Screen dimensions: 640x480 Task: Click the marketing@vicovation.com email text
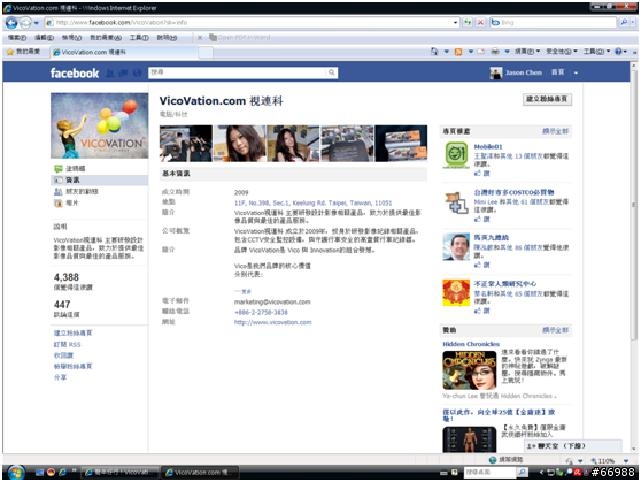272,302
